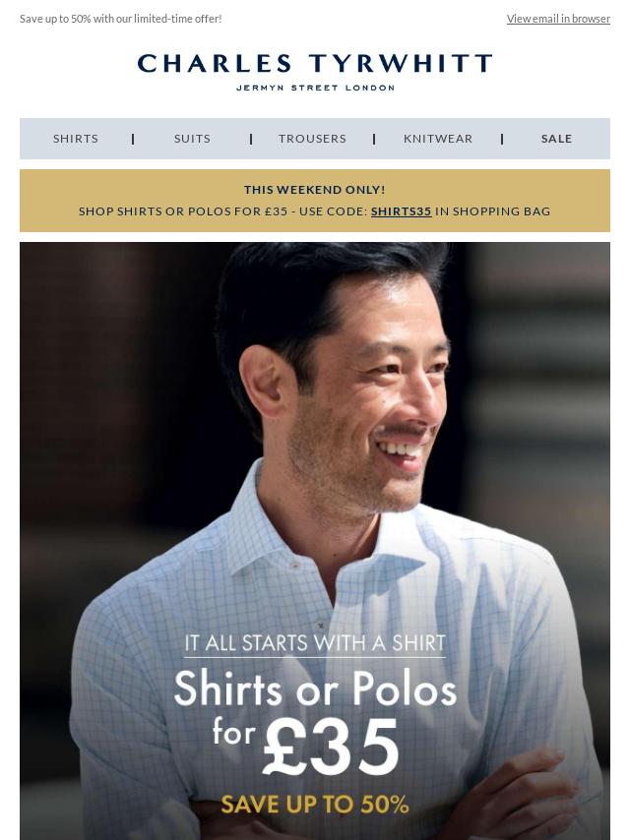
Task: Click the This Weekend Only heading
Action: 315,190
